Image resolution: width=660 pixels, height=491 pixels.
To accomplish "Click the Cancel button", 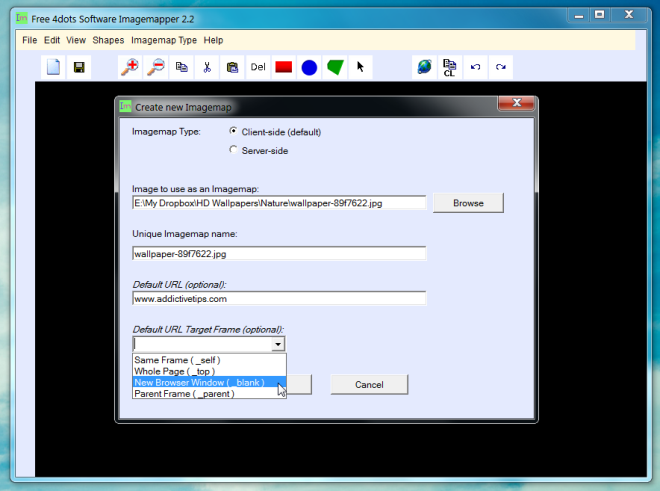I will click(369, 384).
